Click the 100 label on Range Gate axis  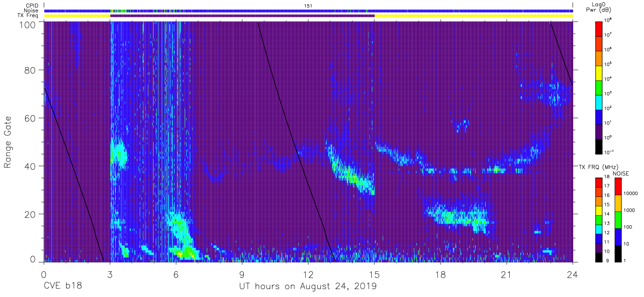28,24
